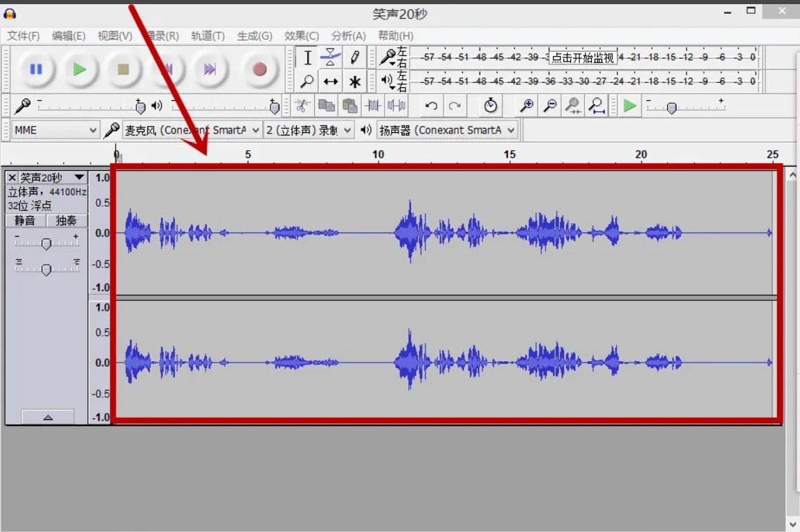Screen dimensions: 800x532
Task: Open the 扬声器 playback device dropdown
Action: tap(447, 130)
